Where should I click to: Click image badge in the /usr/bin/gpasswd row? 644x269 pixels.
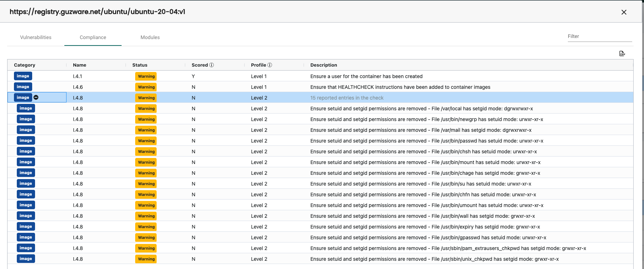26,237
